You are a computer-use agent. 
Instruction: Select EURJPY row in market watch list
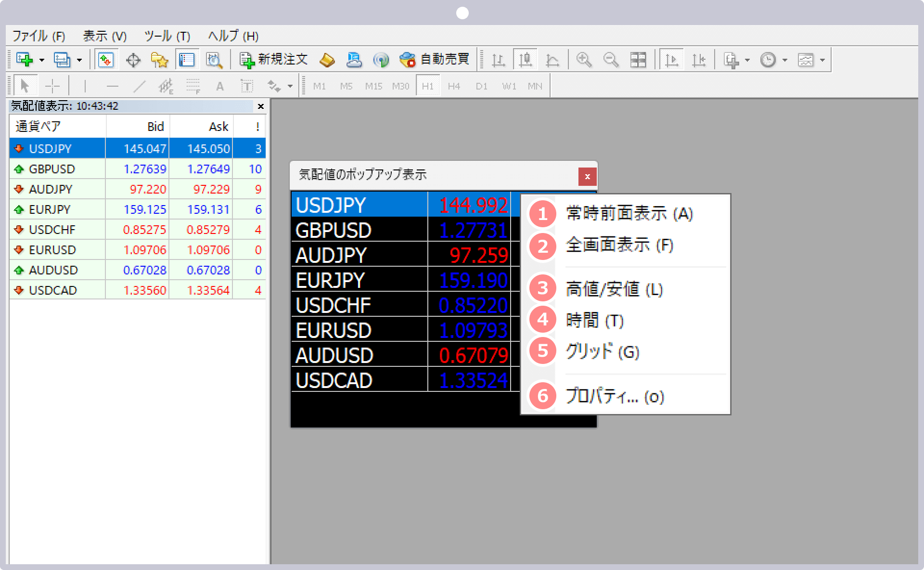pos(138,209)
